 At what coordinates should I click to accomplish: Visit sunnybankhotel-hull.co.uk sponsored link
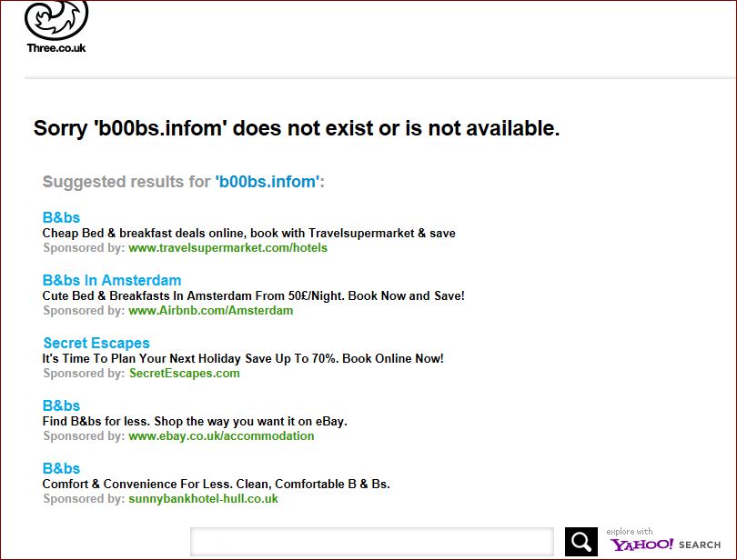point(203,498)
